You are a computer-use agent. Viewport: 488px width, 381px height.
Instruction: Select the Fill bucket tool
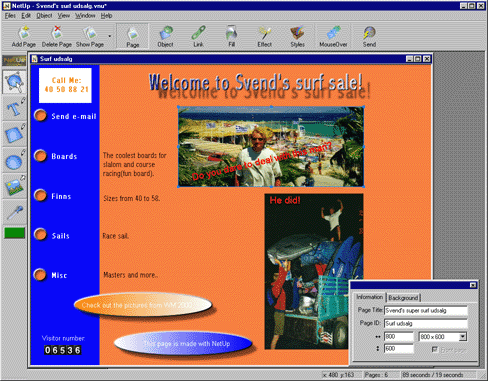(231, 36)
